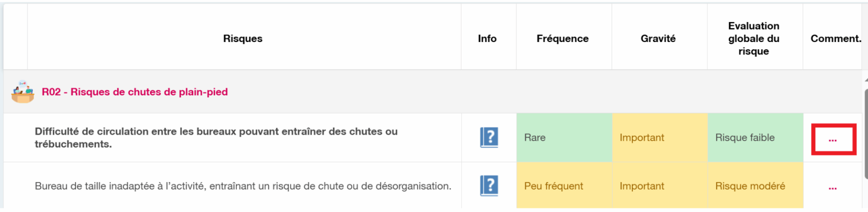Click the 'Risques' column header
Viewport: 868px width, 212px height.
(x=243, y=39)
